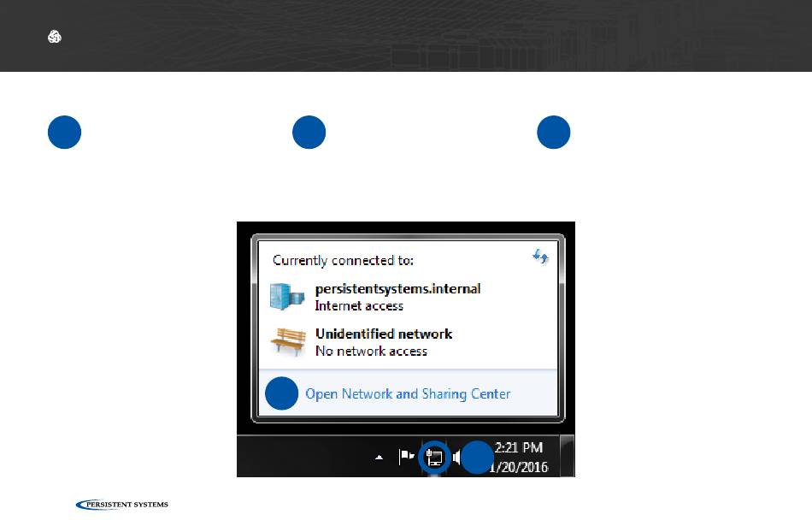Click the 2:21 PM taskbar clock
The width and height of the screenshot is (812, 526).
pos(518,447)
